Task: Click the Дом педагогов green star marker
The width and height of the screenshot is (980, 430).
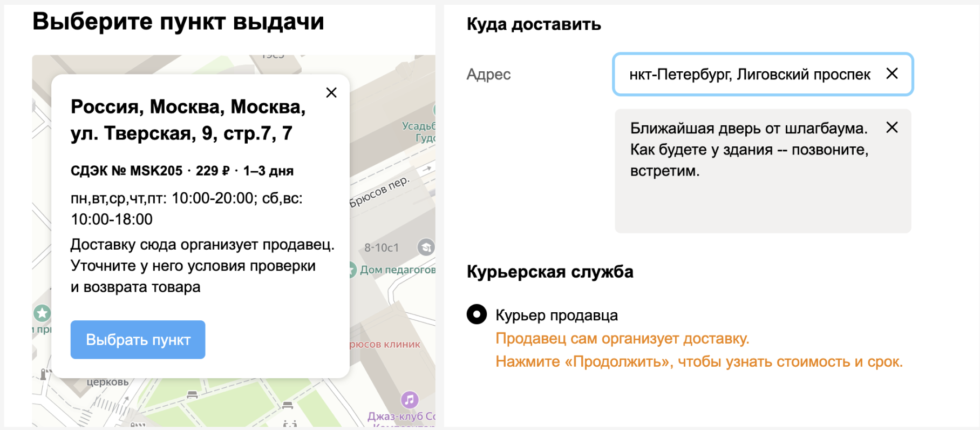Action: 352,270
